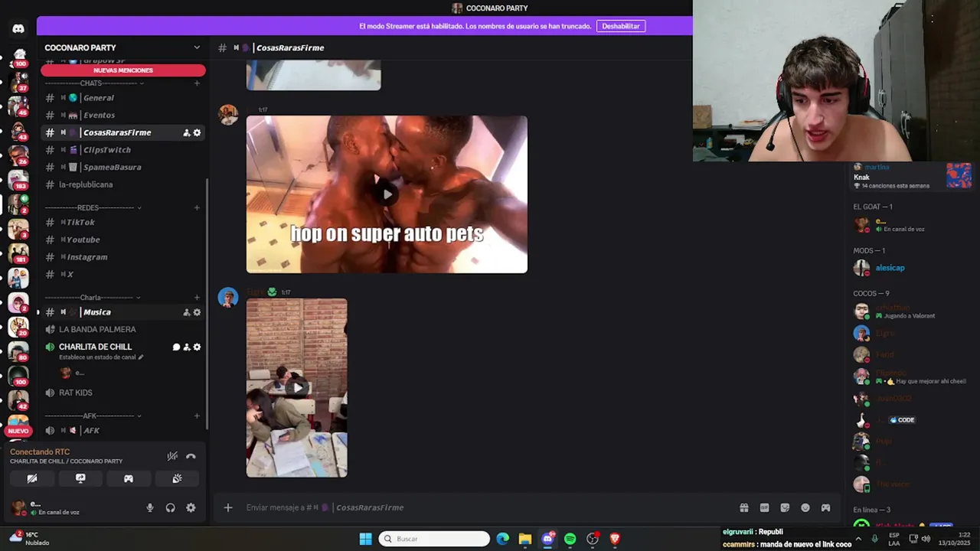
Task: Share your screen in voice panel
Action: pos(80,478)
